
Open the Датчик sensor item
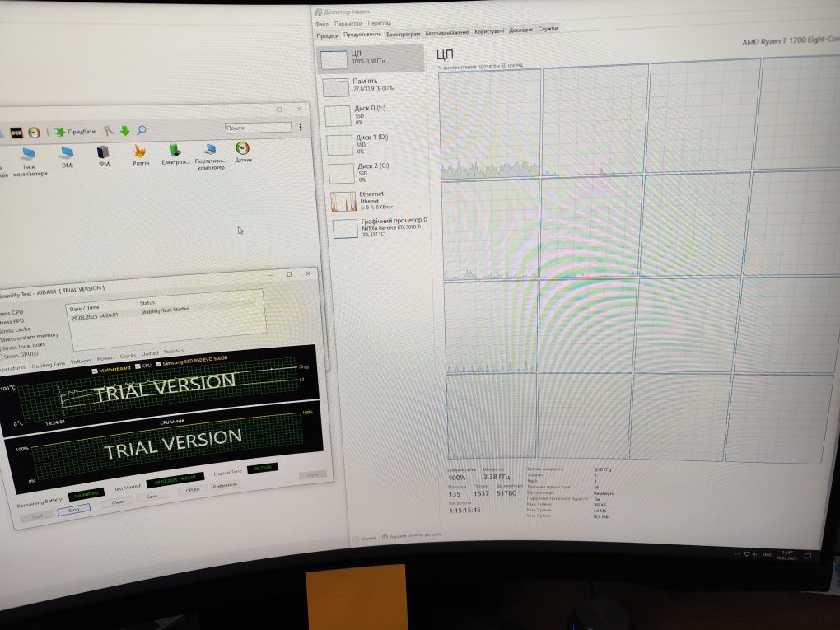243,152
